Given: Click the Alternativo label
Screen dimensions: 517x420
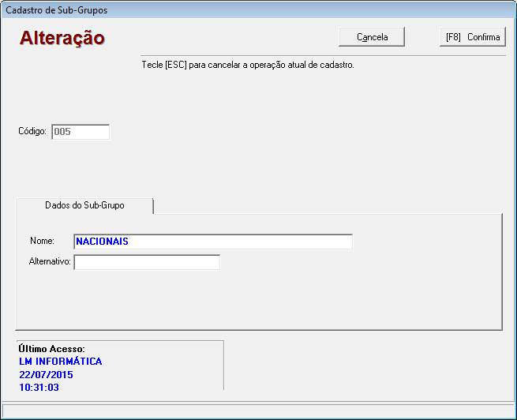Looking at the screenshot, I should pyautogui.click(x=50, y=261).
